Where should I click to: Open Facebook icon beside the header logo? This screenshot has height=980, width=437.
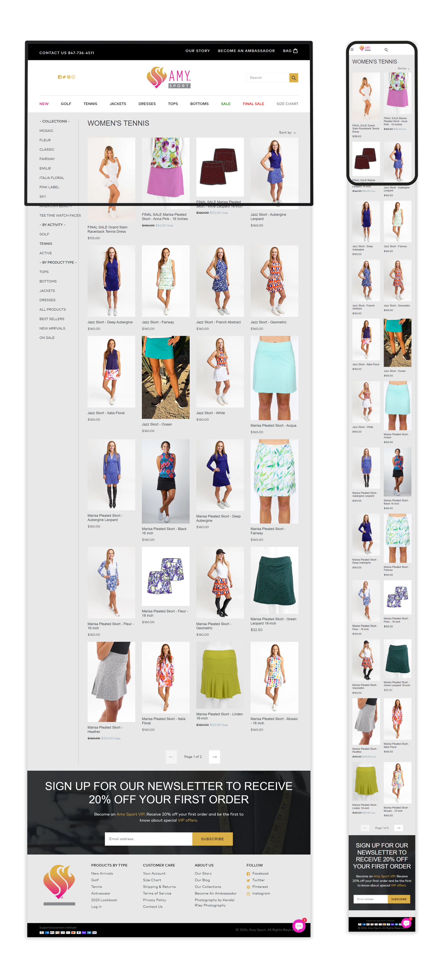(59, 77)
